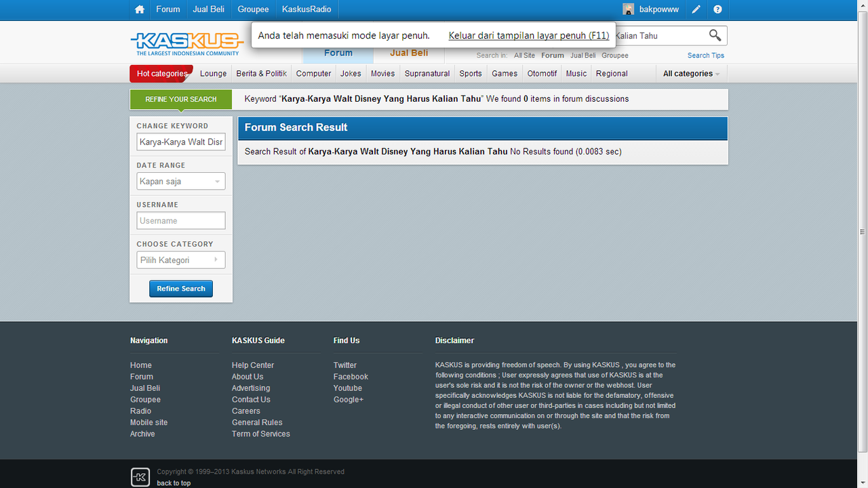Open the Pilih Kategori dropdown
This screenshot has width=868, height=488.
point(180,260)
